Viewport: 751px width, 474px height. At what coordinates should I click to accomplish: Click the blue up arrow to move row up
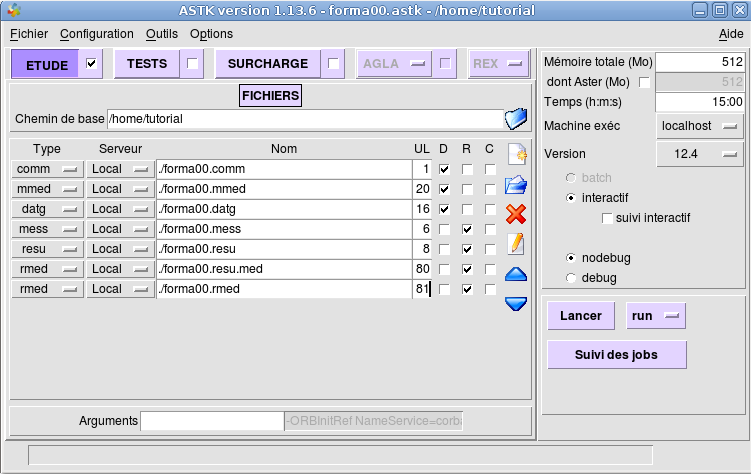(516, 274)
